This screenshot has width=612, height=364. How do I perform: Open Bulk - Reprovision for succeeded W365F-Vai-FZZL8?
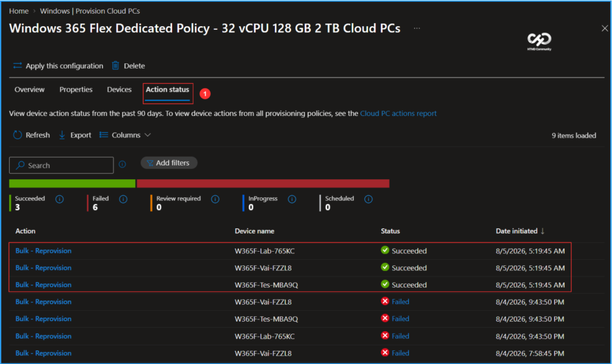pyautogui.click(x=43, y=268)
